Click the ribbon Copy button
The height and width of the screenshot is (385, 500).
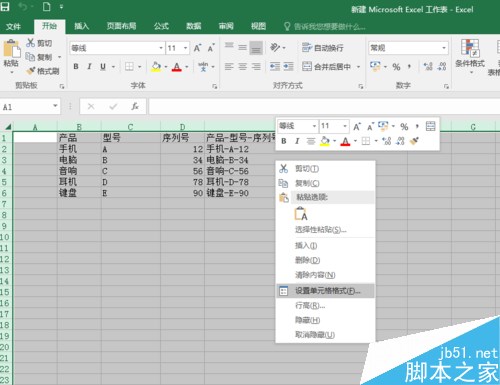point(40,57)
